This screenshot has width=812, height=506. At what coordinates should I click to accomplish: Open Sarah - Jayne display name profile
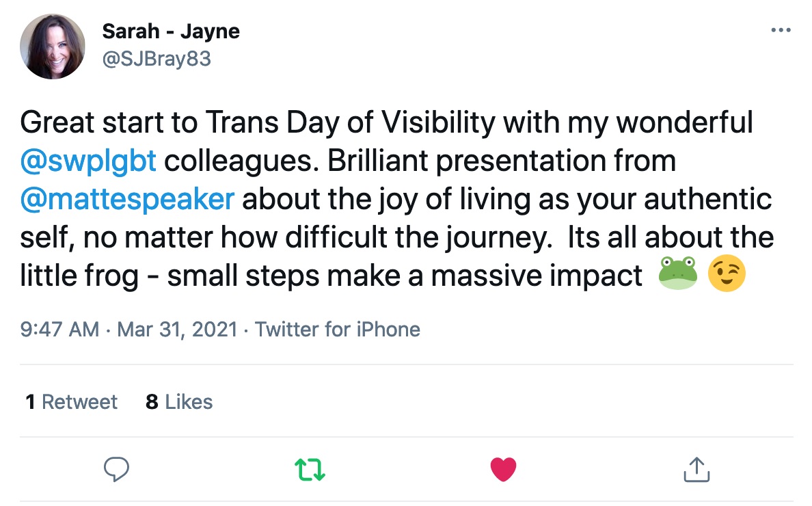[171, 31]
